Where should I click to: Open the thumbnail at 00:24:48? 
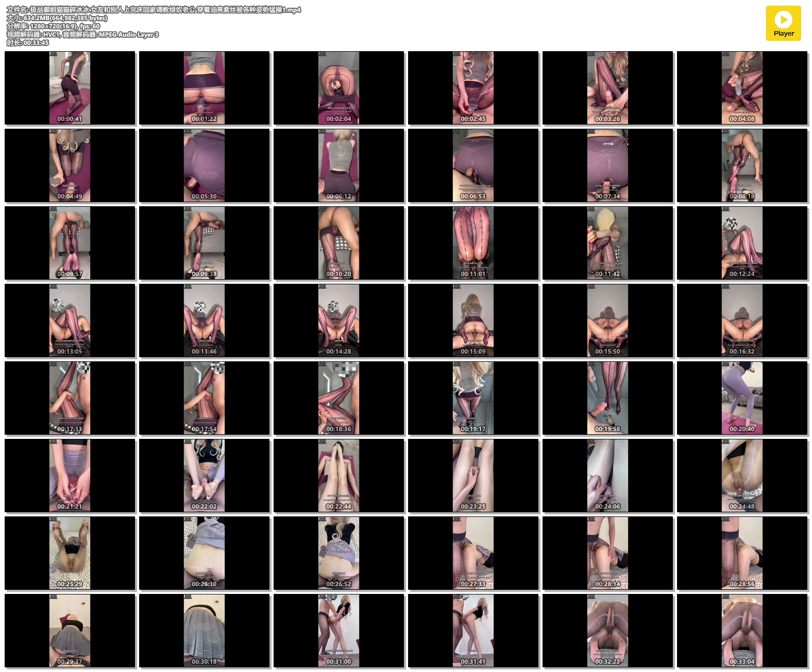pyautogui.click(x=742, y=476)
